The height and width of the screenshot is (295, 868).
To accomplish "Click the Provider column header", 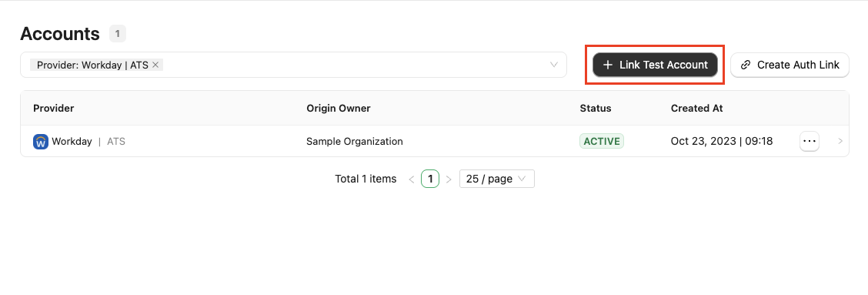I will (54, 108).
